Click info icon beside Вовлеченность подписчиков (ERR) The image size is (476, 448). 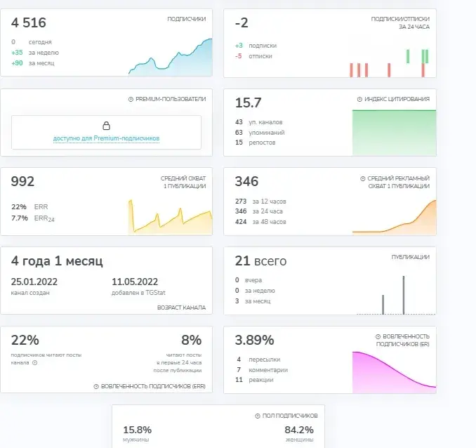pos(96,386)
